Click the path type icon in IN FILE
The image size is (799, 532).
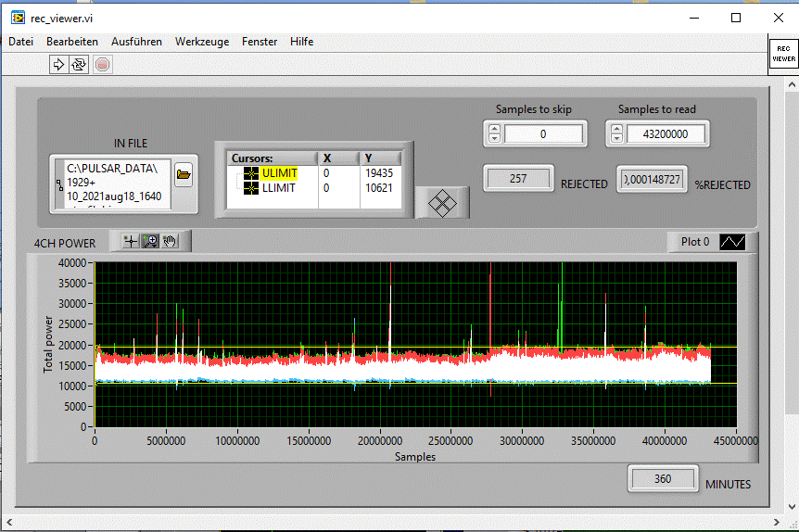59,184
